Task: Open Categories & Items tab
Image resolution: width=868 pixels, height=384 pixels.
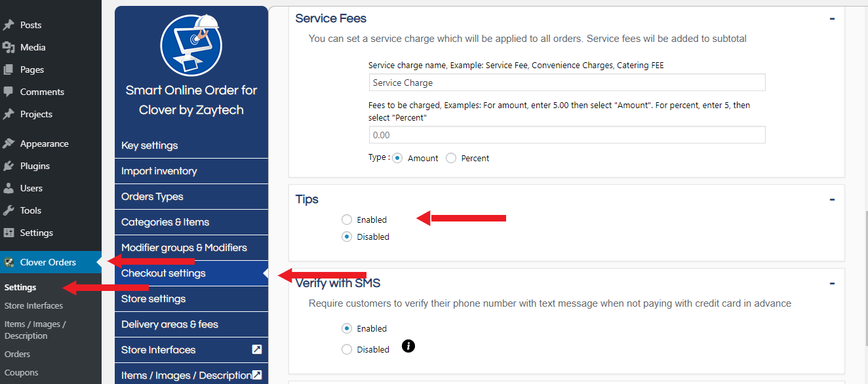Action: click(191, 222)
